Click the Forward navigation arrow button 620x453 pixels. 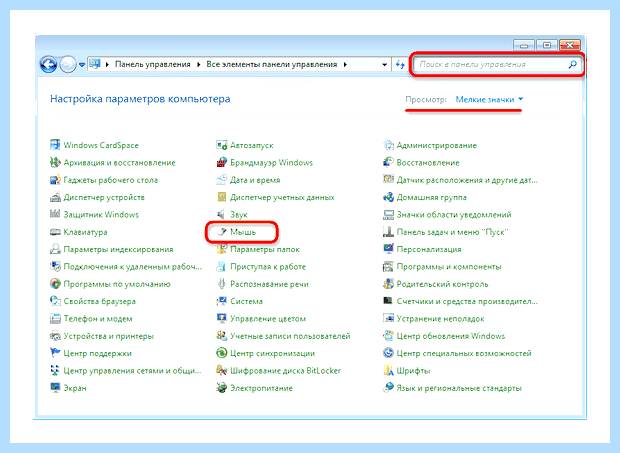pyautogui.click(x=68, y=64)
